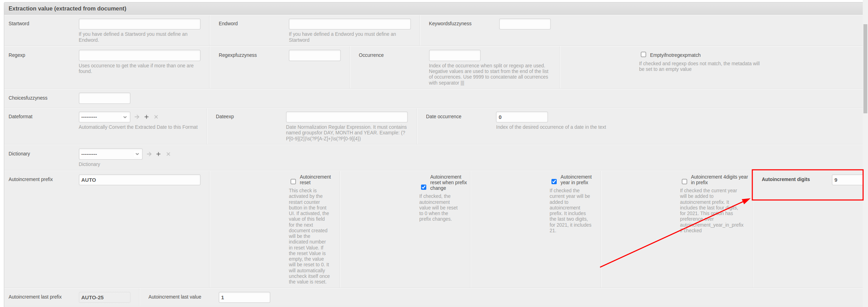Screen dimensions: 868x307
Task: Click the X delete icon beside Dictionary
Action: pos(168,154)
